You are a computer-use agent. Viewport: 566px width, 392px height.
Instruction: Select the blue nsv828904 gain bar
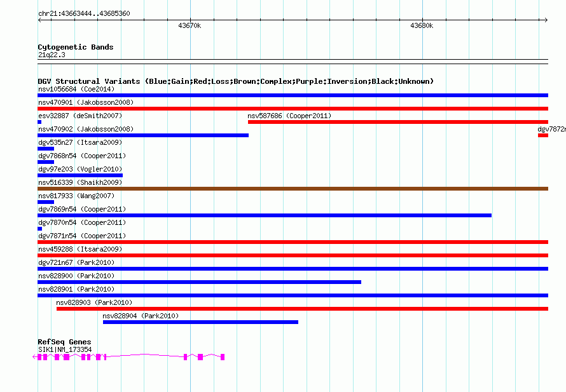(201, 322)
